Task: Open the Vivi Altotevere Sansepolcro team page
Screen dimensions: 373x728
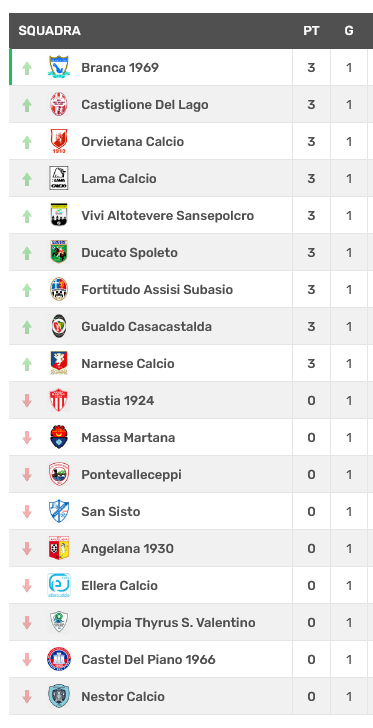Action: [168, 215]
